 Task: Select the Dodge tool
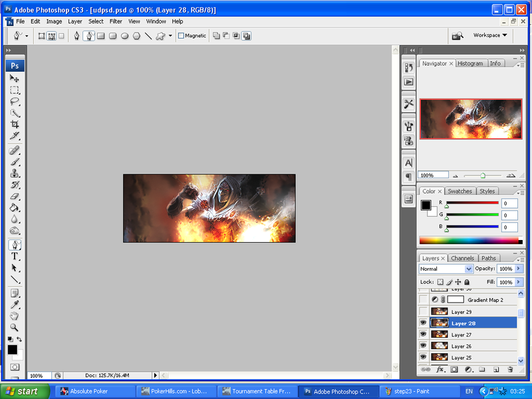pyautogui.click(x=14, y=231)
